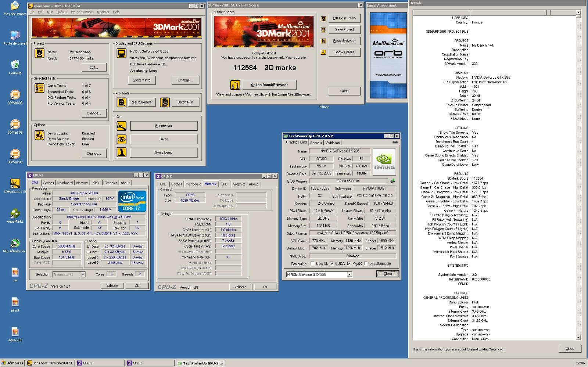
Task: Open GPU selection dropdown in GPU-Z
Action: point(349,274)
